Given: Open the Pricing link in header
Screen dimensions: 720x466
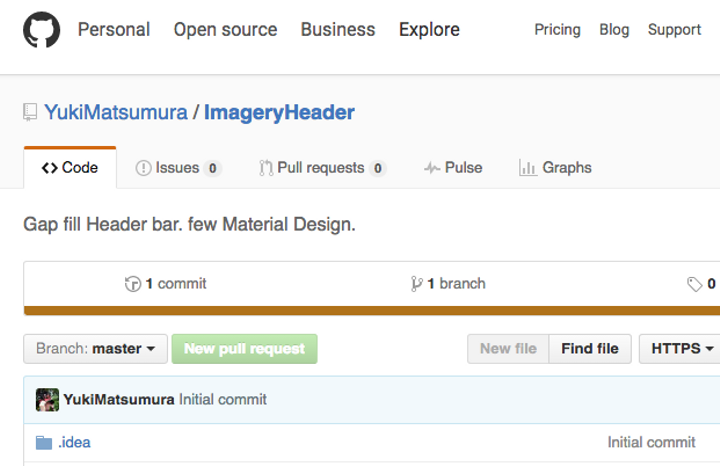Looking at the screenshot, I should [x=557, y=30].
